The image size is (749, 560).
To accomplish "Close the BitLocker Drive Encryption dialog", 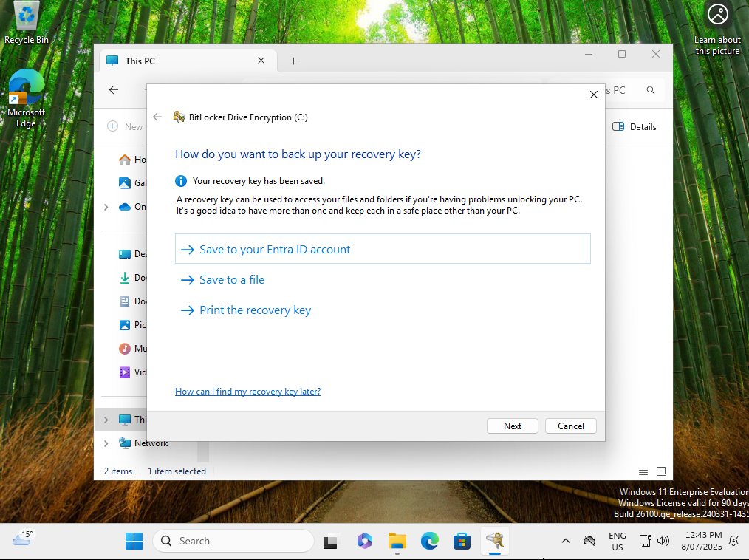I will click(x=593, y=95).
